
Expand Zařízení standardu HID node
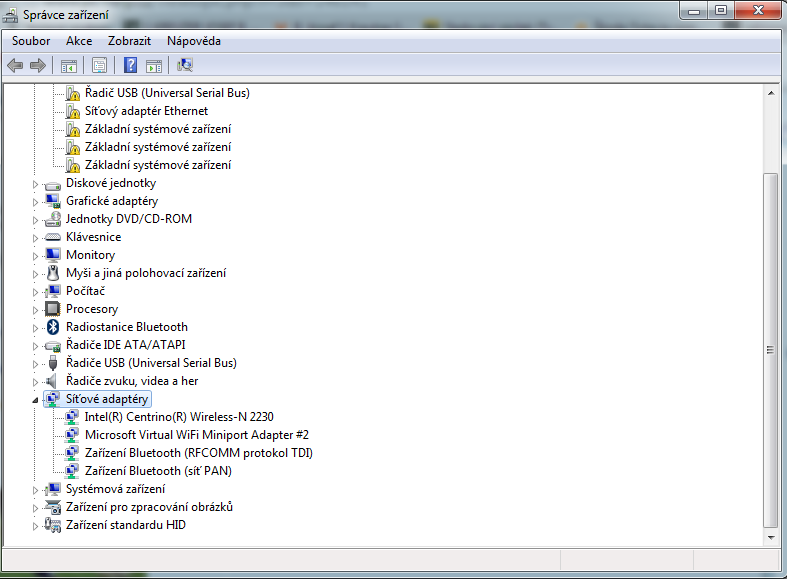point(35,526)
